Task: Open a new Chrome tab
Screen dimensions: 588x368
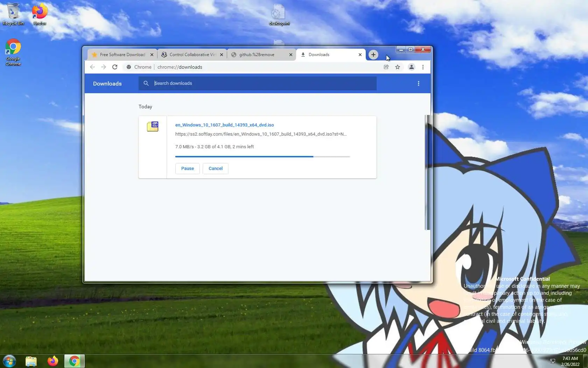Action: (x=373, y=55)
